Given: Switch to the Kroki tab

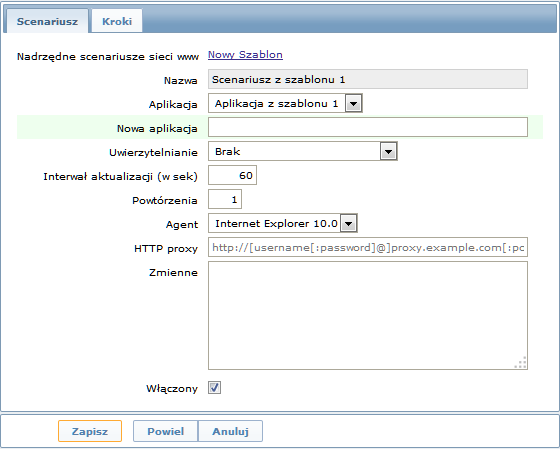Looking at the screenshot, I should click(117, 21).
